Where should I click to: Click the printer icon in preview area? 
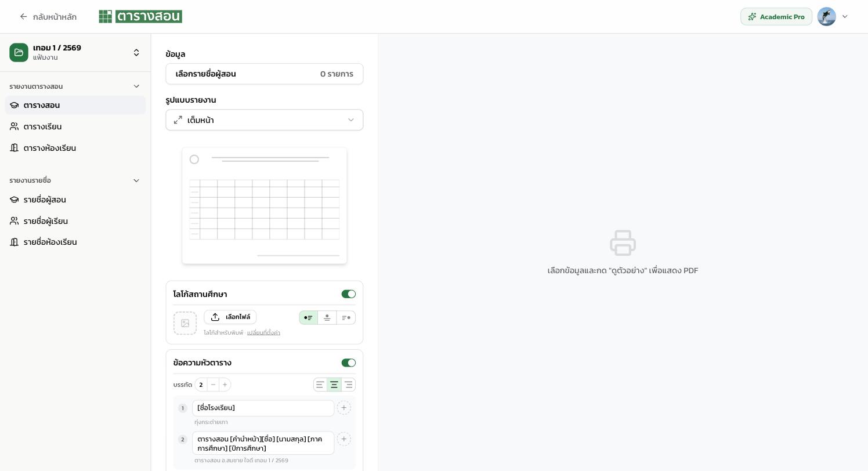pyautogui.click(x=623, y=243)
